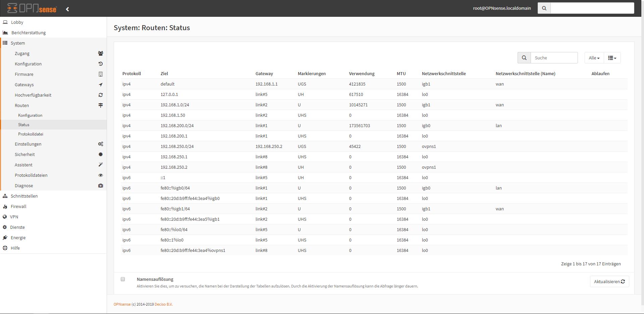
Task: Click the Hochverfügbarkeit sync icon
Action: (x=100, y=95)
